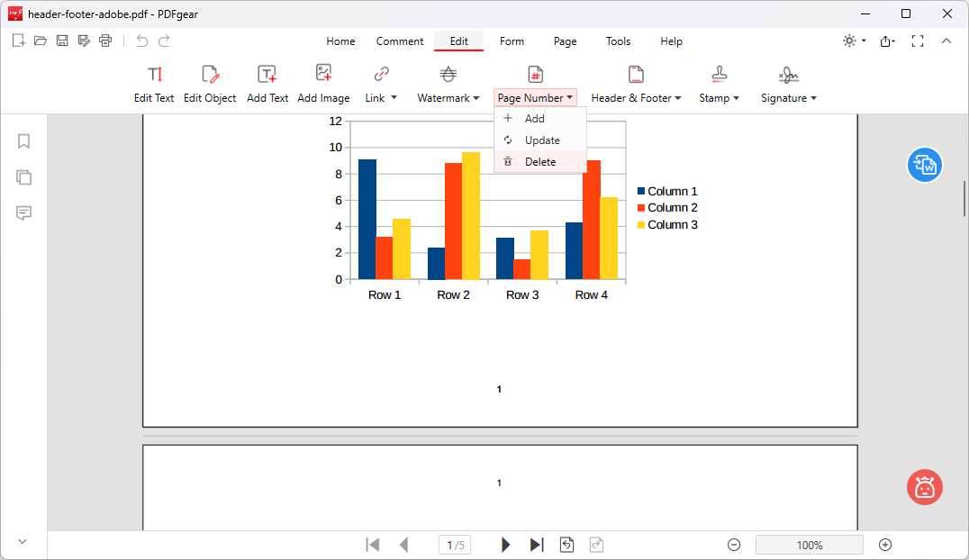Image resolution: width=969 pixels, height=560 pixels.
Task: Choose Delete from Page Number menu
Action: click(540, 162)
